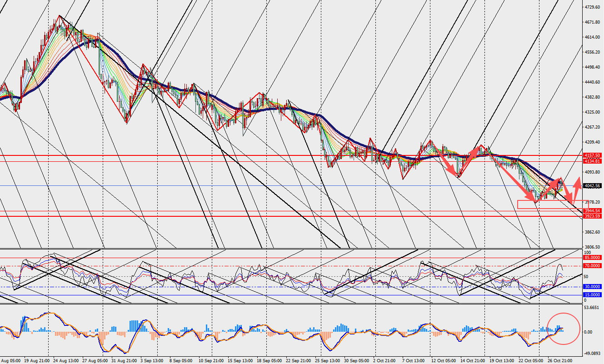Click the -49.0893 MACD scale value
The image size is (604, 364).
[593, 353]
